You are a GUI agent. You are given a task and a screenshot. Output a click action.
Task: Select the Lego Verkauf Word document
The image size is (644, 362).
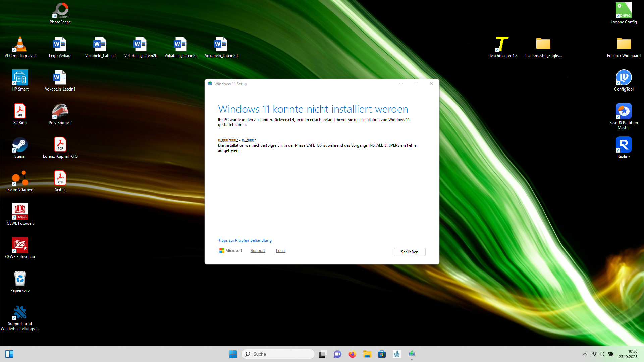pyautogui.click(x=60, y=47)
